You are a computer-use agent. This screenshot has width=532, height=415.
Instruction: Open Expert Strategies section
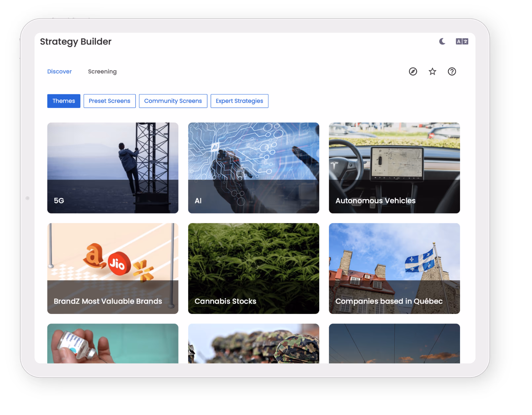239,101
